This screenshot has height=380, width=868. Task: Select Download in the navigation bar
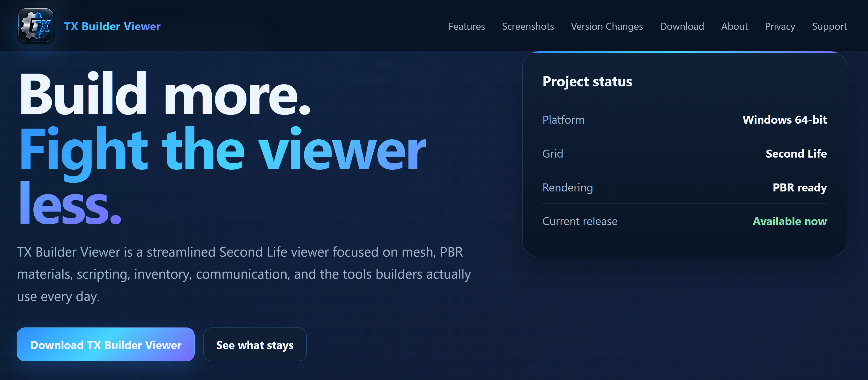coord(682,26)
